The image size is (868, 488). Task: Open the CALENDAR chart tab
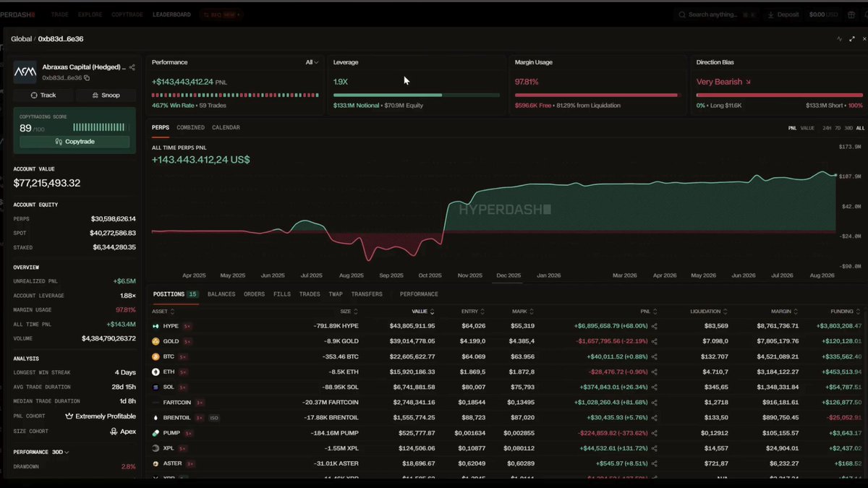coord(226,127)
